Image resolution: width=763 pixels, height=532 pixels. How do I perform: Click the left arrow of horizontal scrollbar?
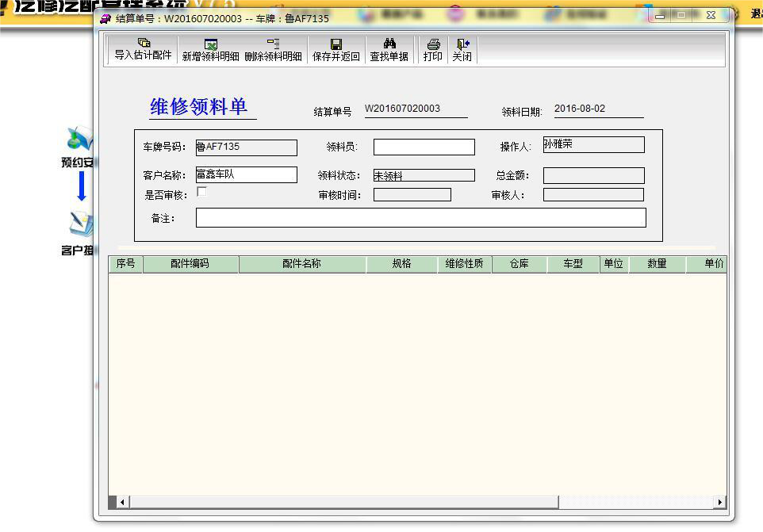pos(122,502)
